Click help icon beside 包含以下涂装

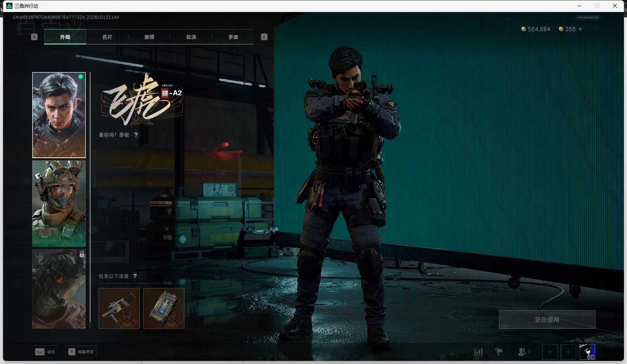[x=135, y=276]
